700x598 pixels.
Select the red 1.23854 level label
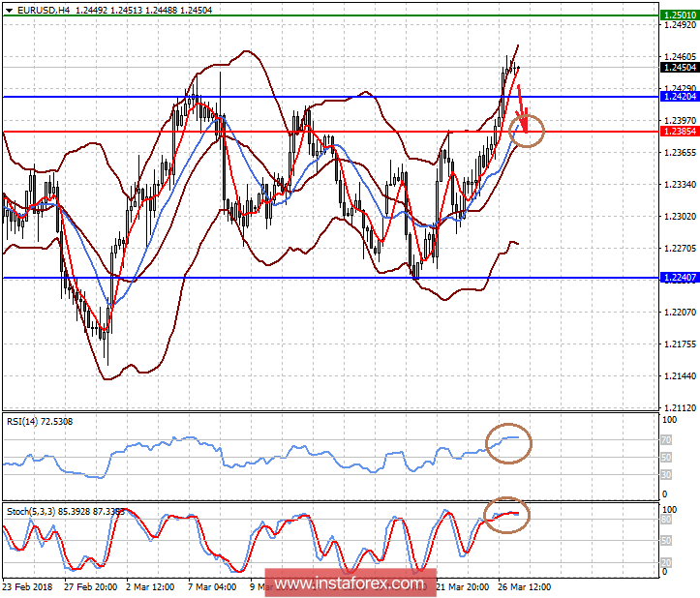(x=680, y=132)
